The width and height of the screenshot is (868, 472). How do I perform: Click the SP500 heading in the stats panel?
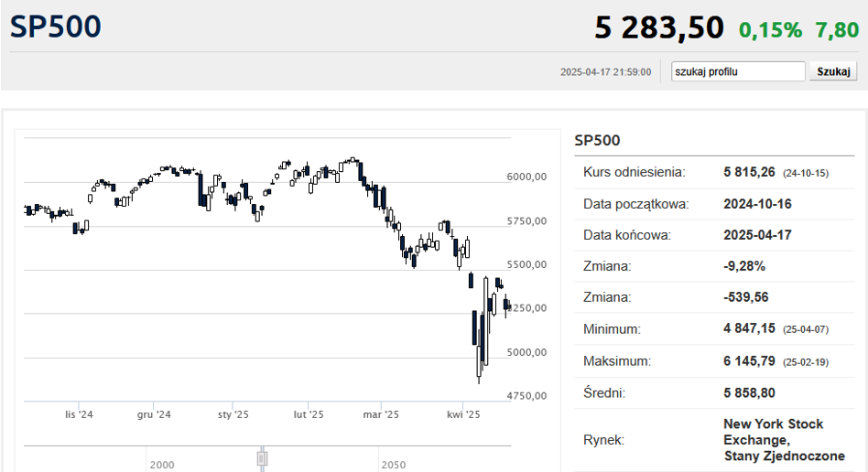pos(597,140)
